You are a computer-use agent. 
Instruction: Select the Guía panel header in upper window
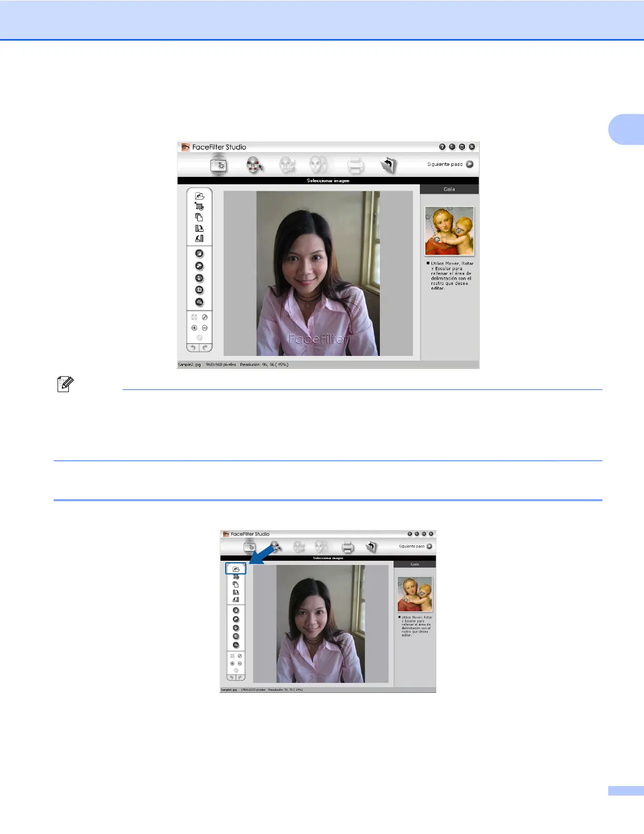pyautogui.click(x=449, y=189)
